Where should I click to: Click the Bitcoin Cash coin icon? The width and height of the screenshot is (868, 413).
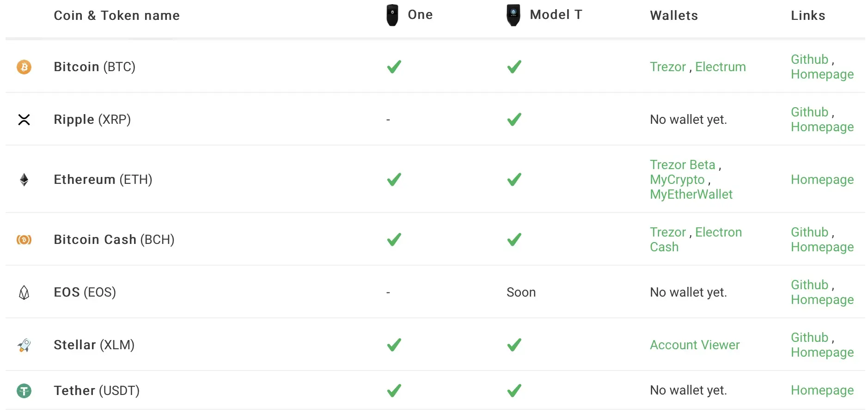point(24,240)
